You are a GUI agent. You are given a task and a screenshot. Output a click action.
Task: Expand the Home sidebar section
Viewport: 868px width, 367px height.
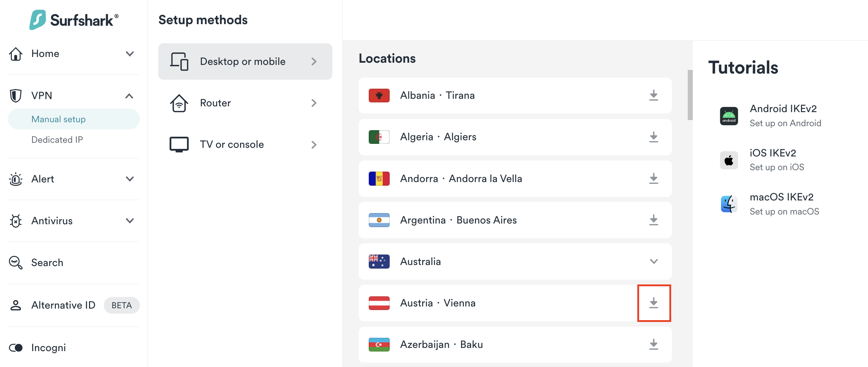tap(130, 54)
